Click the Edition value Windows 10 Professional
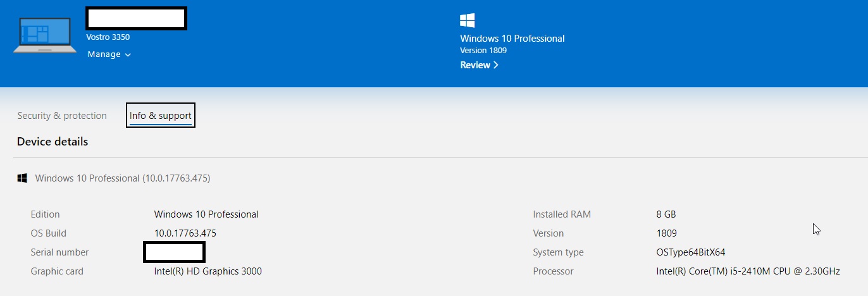The height and width of the screenshot is (296, 868). 206,214
